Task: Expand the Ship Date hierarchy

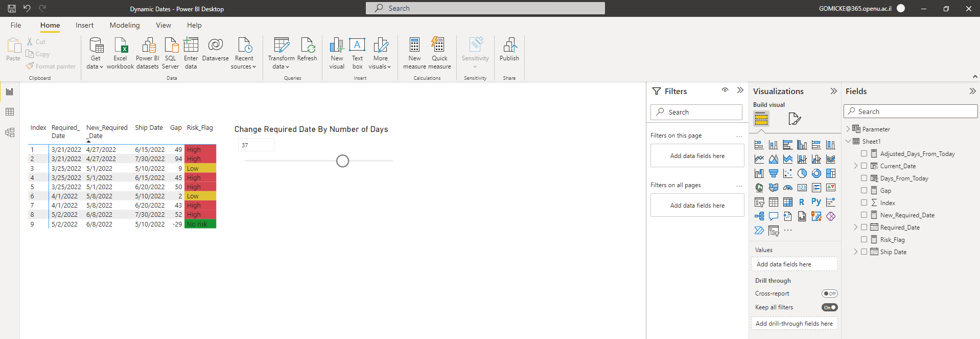Action: (856, 252)
